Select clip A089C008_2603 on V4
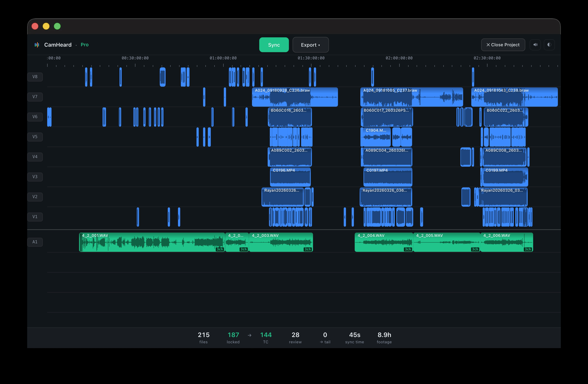This screenshot has width=588, height=384. pyautogui.click(x=505, y=157)
